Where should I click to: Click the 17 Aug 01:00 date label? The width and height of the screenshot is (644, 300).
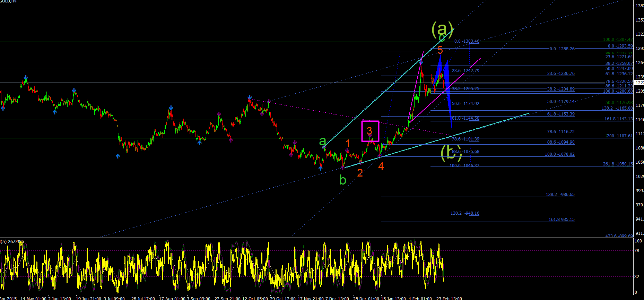click(x=172, y=298)
